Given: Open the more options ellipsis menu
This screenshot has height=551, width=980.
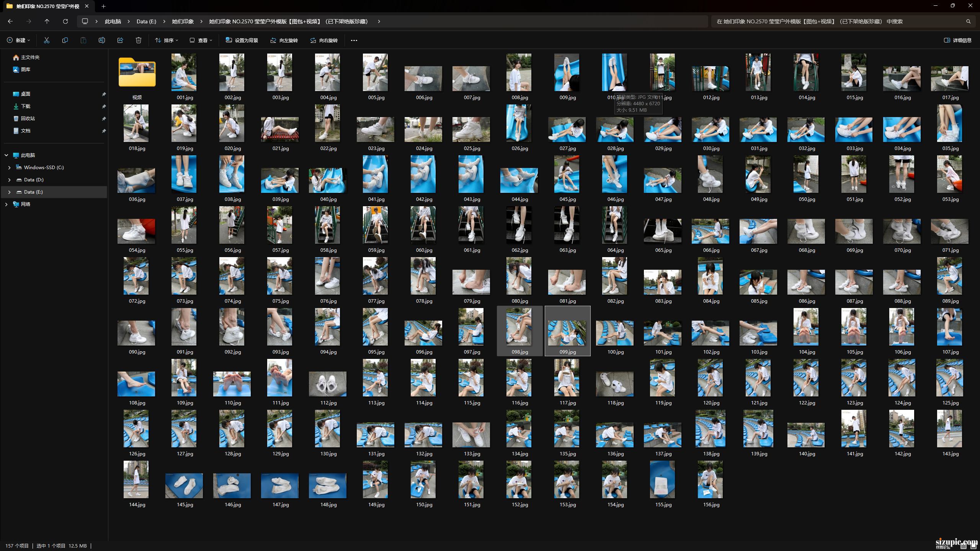Looking at the screenshot, I should tap(354, 40).
